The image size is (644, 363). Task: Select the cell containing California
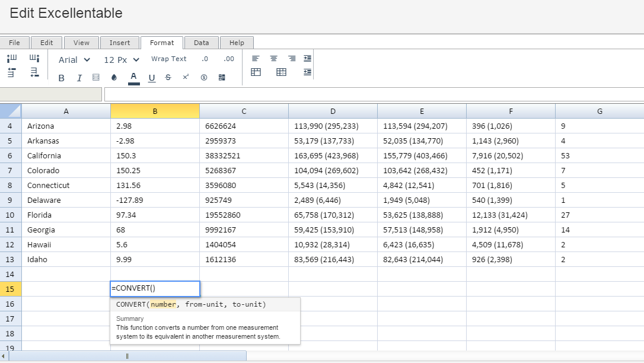click(x=66, y=155)
